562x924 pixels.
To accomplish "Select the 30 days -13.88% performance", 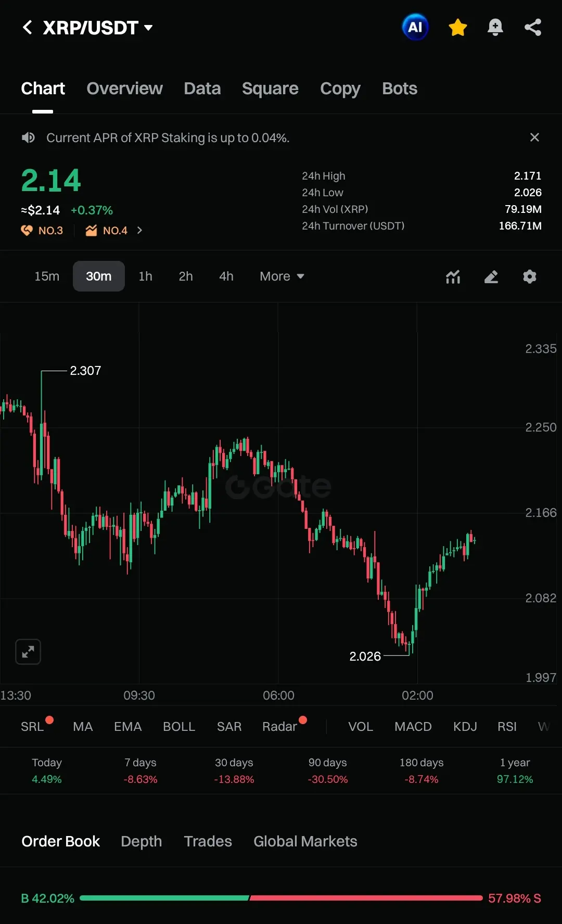I will coord(234,771).
